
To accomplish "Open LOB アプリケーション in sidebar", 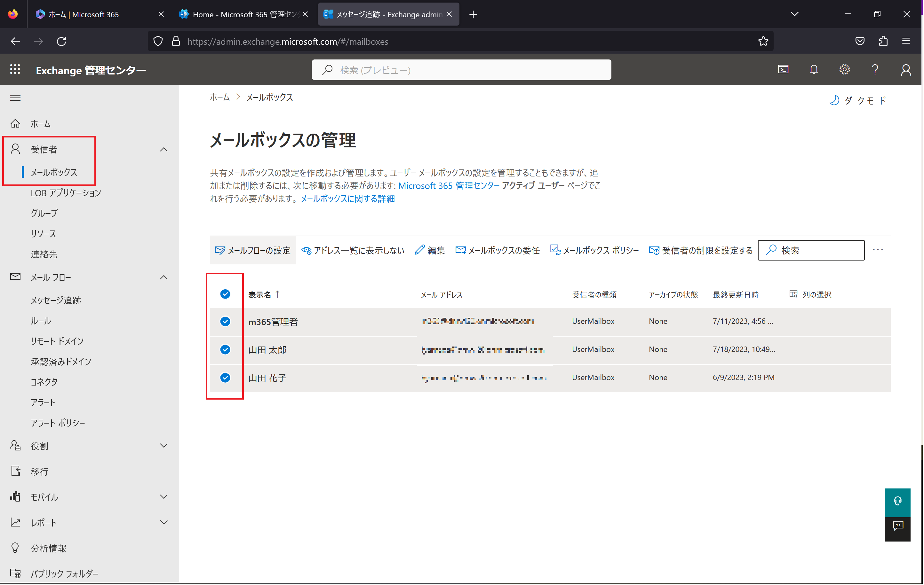I will (66, 192).
